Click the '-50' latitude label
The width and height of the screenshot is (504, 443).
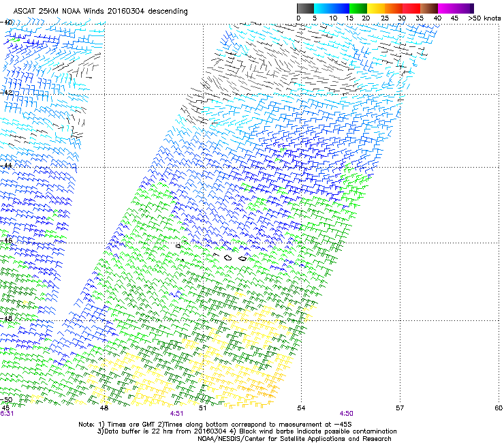pos(6,400)
